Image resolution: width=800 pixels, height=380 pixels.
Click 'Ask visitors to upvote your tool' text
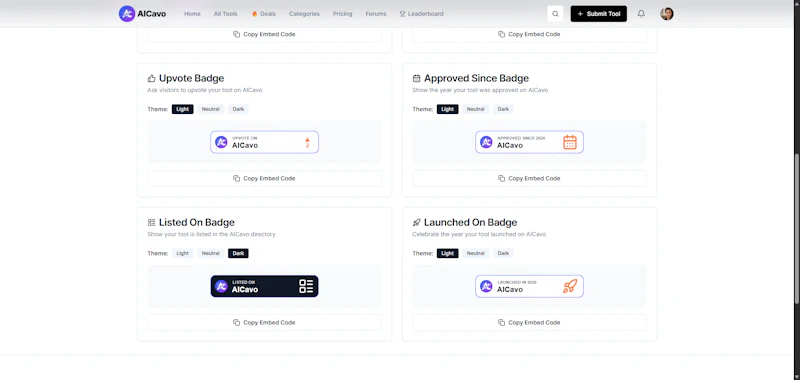coord(205,90)
